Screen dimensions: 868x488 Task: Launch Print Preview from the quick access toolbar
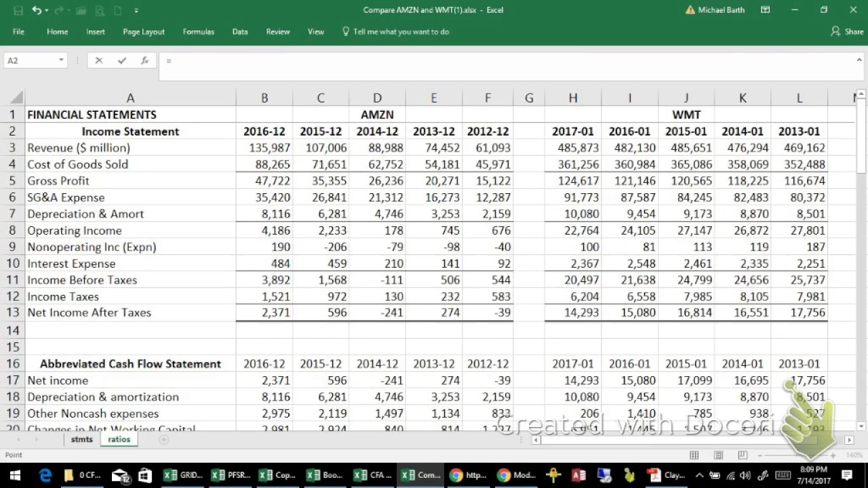click(x=100, y=10)
